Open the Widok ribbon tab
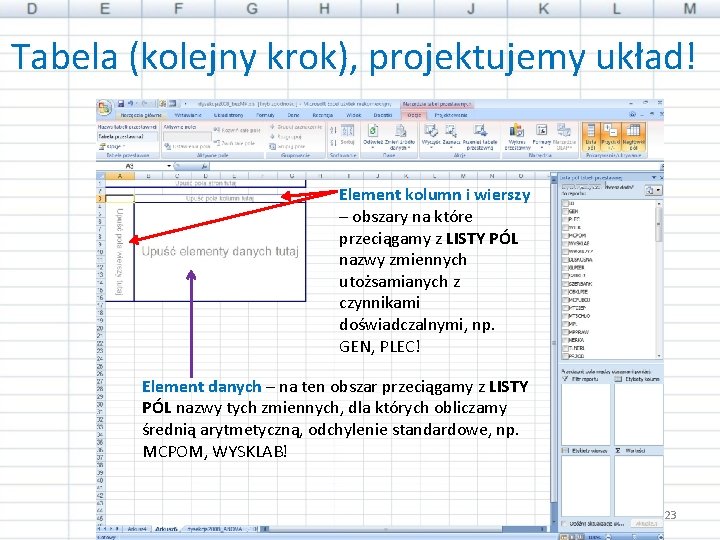Viewport: 720px width, 540px height. point(353,115)
